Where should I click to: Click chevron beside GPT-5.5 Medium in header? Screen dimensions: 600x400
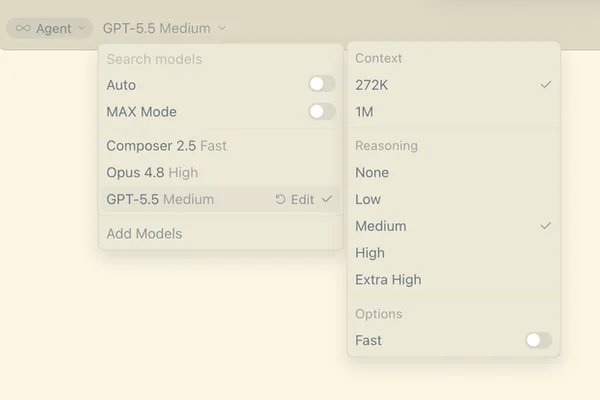tap(222, 28)
